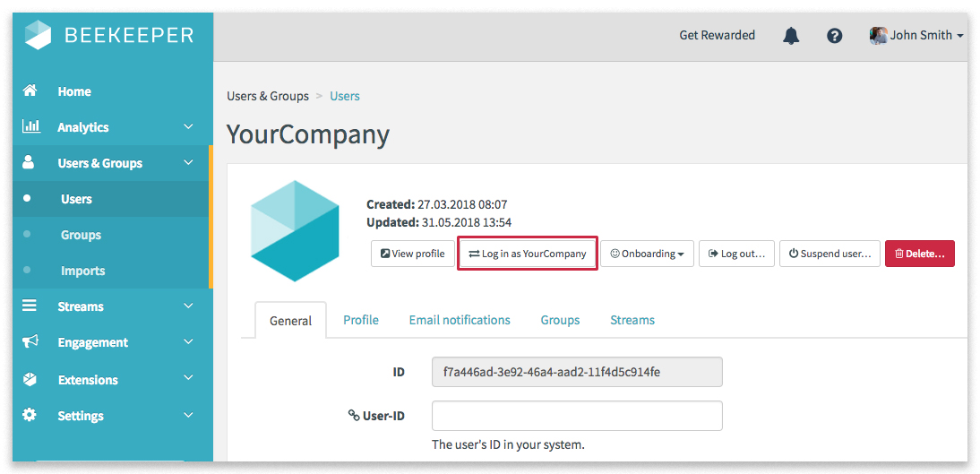Screen dimensions: 980x474
Task: Select Groups in the sidebar submenu
Action: (81, 235)
